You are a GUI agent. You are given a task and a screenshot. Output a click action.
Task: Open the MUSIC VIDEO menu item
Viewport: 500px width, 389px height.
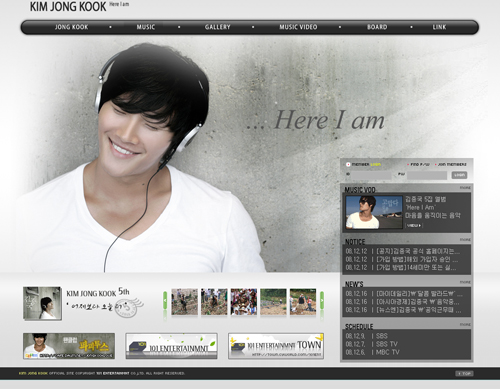coord(298,27)
